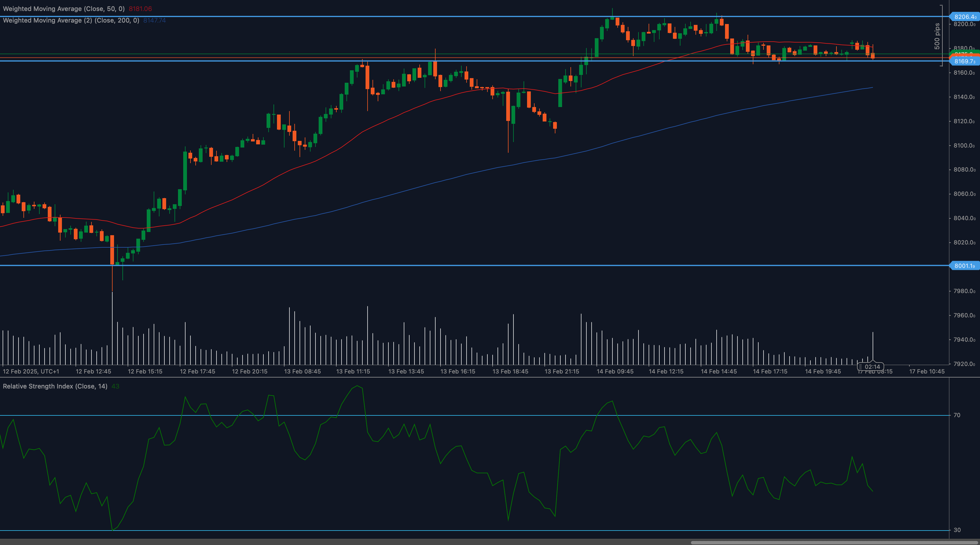Click the 13 Feb 21:15 time label

pyautogui.click(x=561, y=371)
